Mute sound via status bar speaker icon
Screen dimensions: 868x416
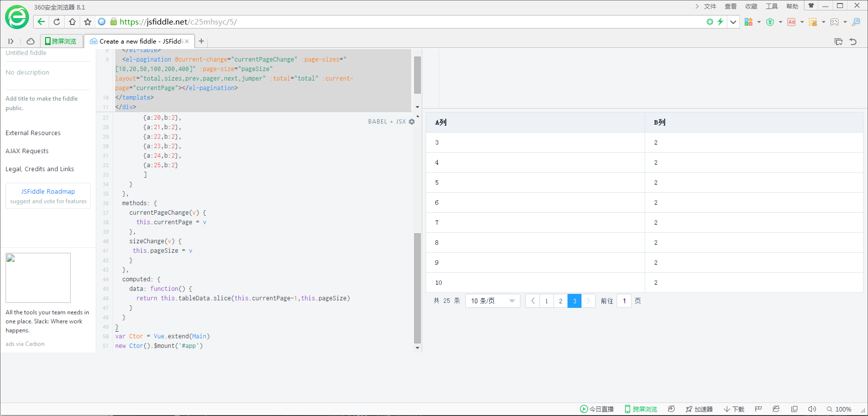click(x=812, y=409)
